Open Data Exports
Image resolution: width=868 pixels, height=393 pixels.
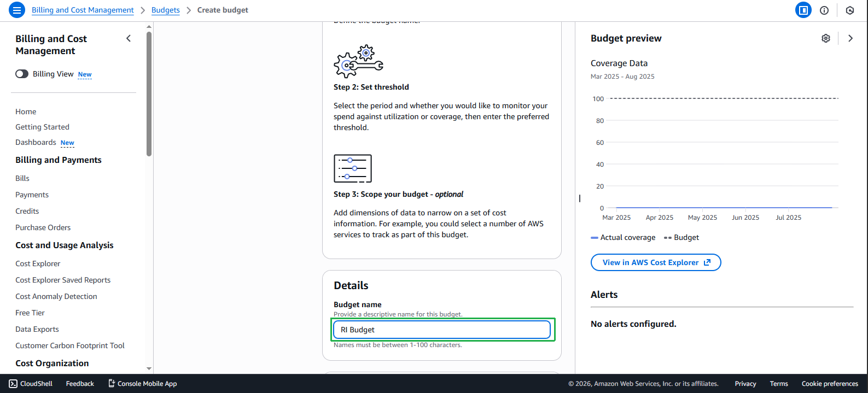pyautogui.click(x=37, y=329)
